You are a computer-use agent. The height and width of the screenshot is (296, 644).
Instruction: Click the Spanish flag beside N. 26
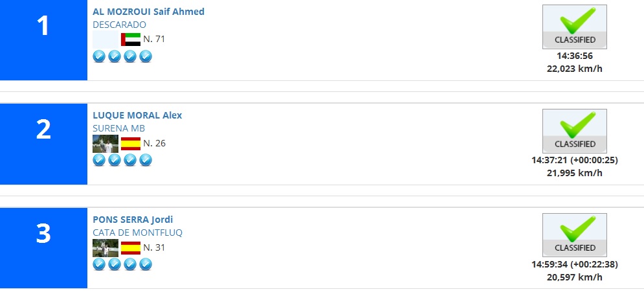[131, 144]
